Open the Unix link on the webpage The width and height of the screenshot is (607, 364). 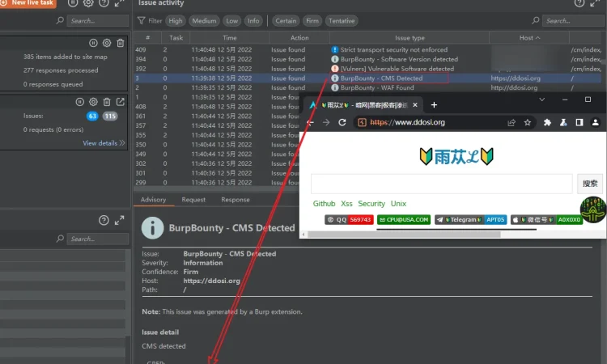398,204
